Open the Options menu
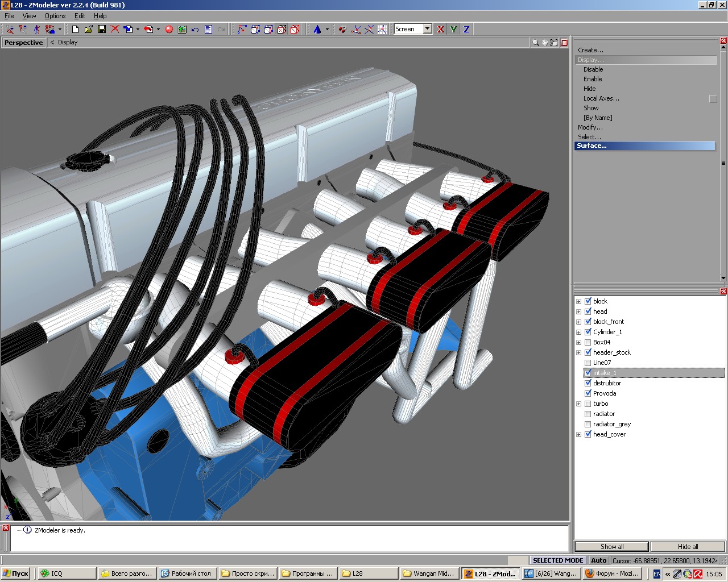Image resolution: width=728 pixels, height=582 pixels. point(55,16)
